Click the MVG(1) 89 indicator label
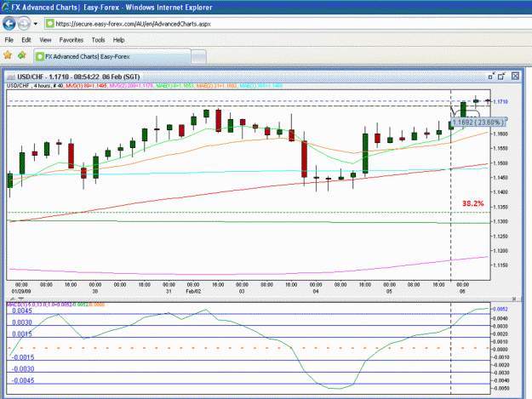This screenshot has width=532, height=399. (86, 86)
